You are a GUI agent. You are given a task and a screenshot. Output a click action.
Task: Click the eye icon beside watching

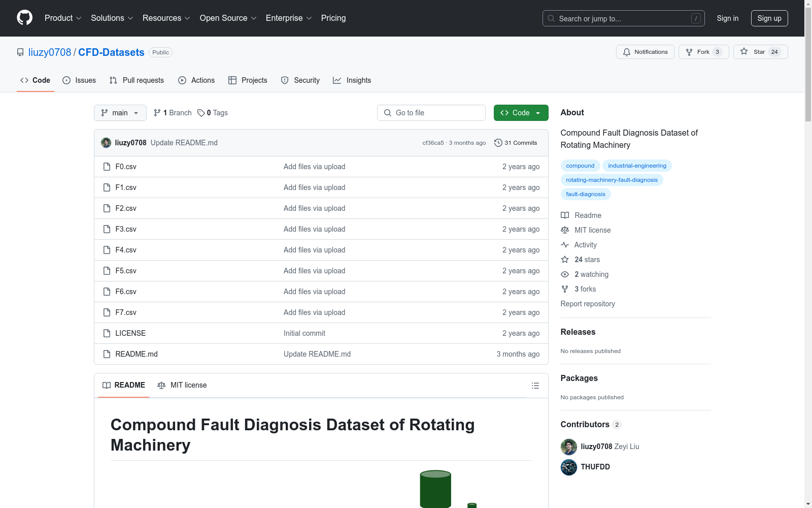pyautogui.click(x=565, y=274)
